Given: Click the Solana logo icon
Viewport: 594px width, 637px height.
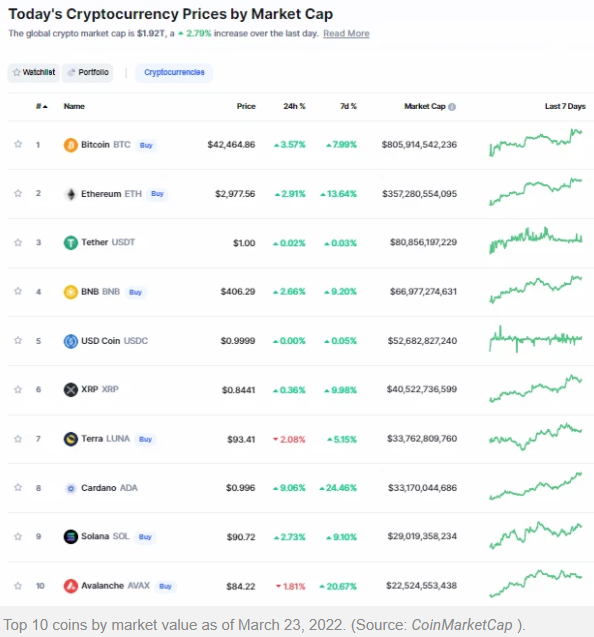Looking at the screenshot, I should click(x=71, y=537).
